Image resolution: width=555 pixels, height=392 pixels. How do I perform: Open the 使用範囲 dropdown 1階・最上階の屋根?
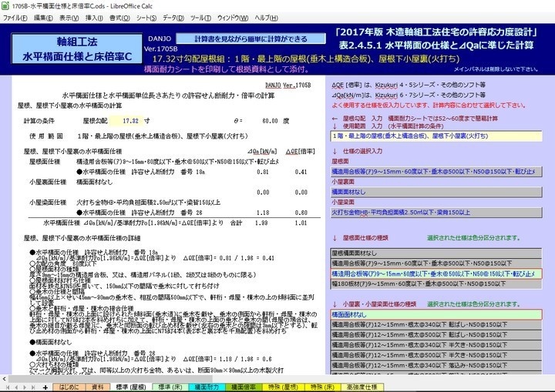click(x=436, y=136)
